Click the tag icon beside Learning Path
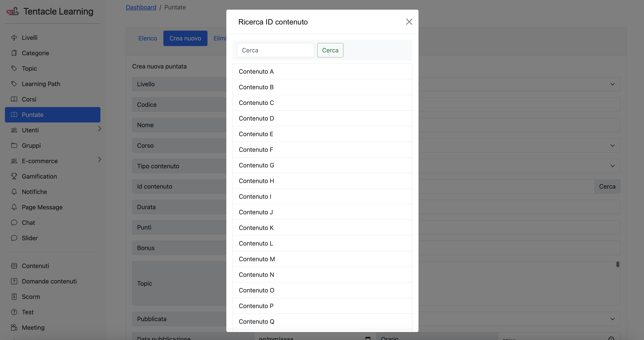This screenshot has width=644, height=340. 14,84
